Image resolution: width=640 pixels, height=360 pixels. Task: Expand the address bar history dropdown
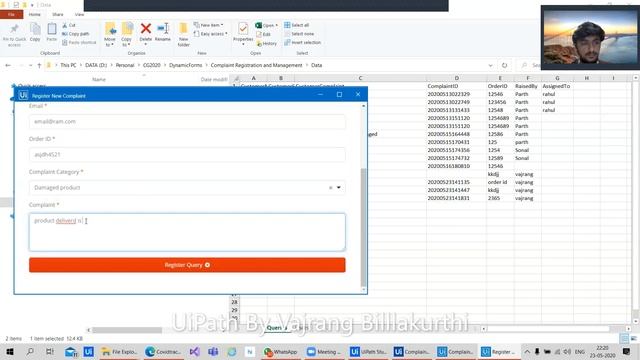(x=490, y=65)
